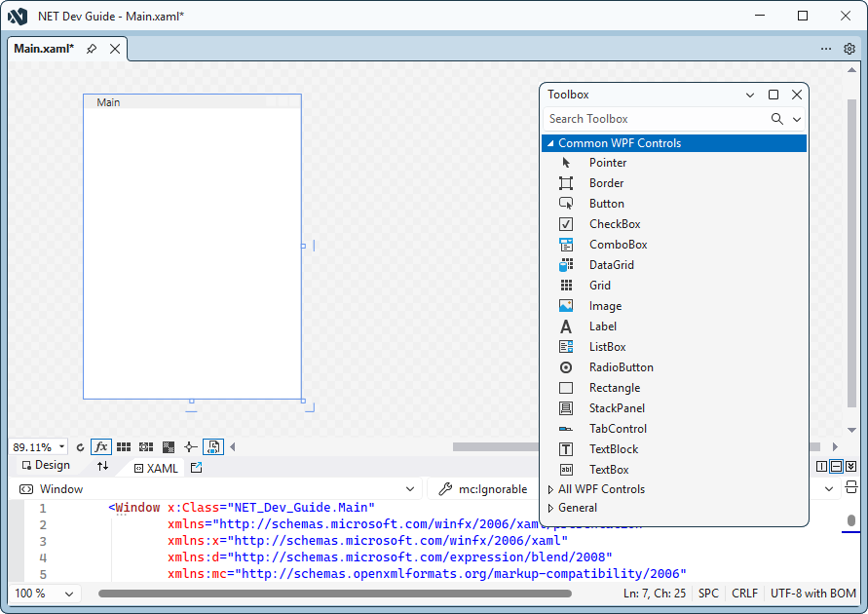Switch to vertical split view
The image size is (868, 614).
[x=822, y=467]
